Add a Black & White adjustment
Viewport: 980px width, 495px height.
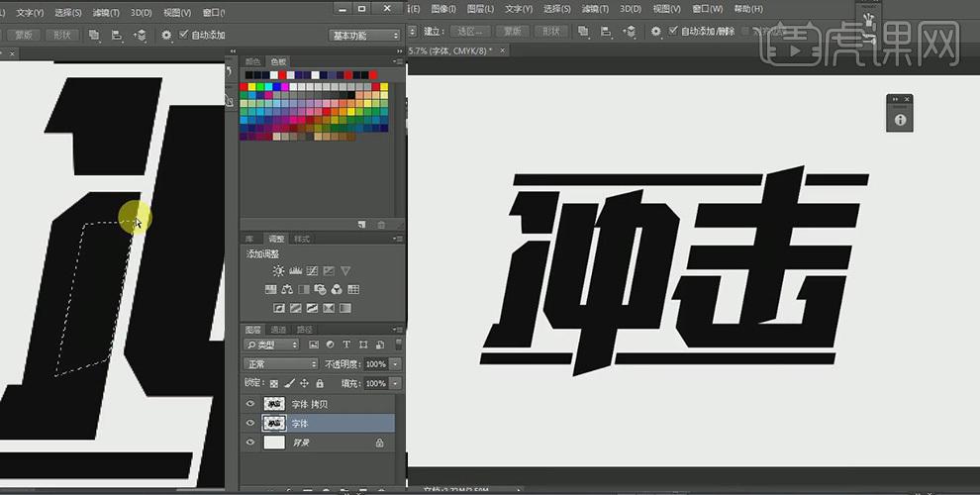pos(304,289)
